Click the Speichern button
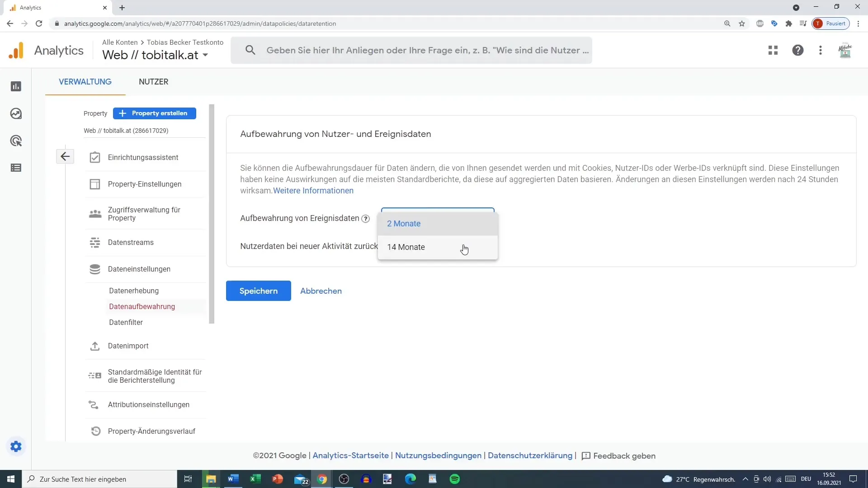The image size is (868, 488). point(259,291)
